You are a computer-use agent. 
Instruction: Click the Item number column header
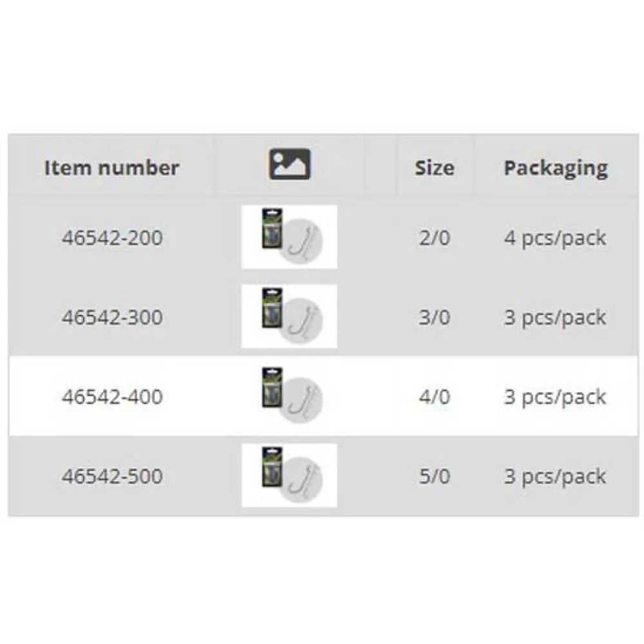point(111,168)
